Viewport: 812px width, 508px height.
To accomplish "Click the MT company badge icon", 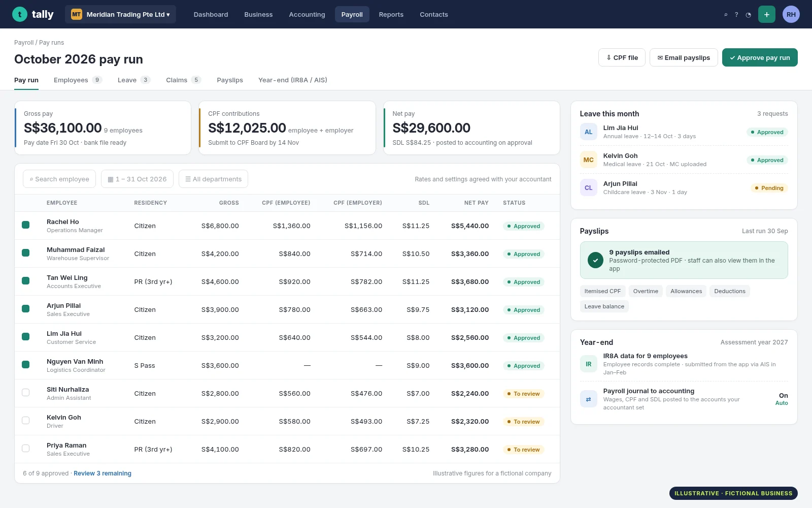I will (76, 14).
